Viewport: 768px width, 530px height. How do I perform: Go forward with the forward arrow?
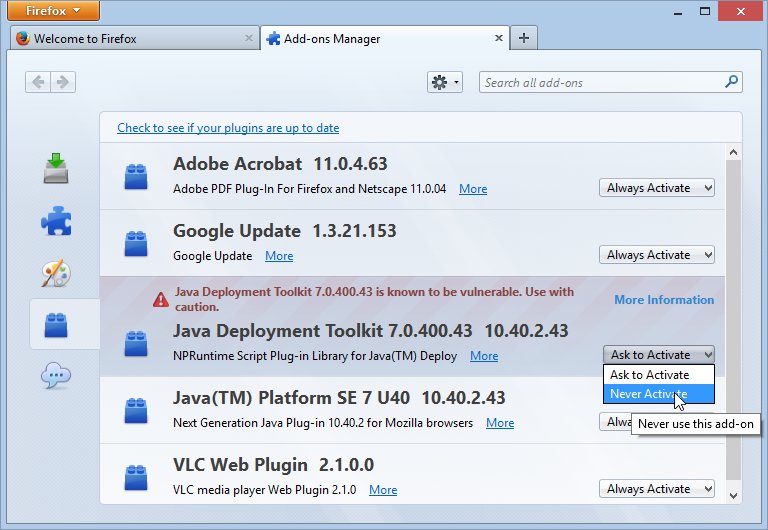[x=63, y=82]
